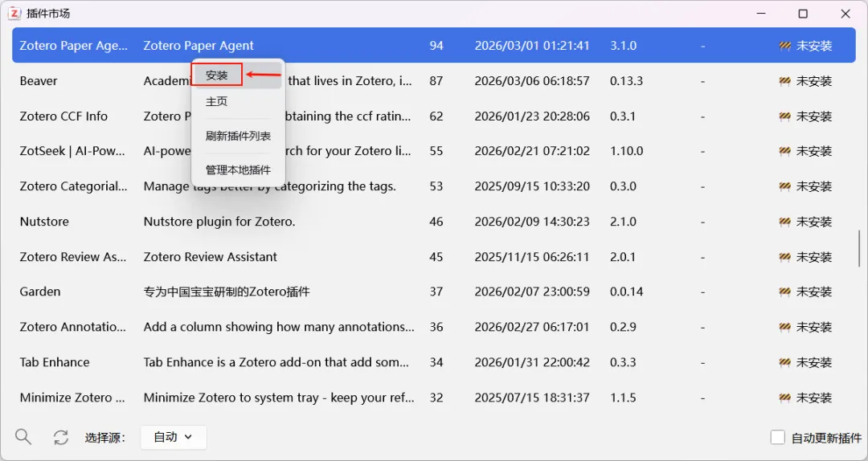The image size is (868, 461).
Task: Click description 'Manage tags better by categorizing the tags.'
Action: 269,186
